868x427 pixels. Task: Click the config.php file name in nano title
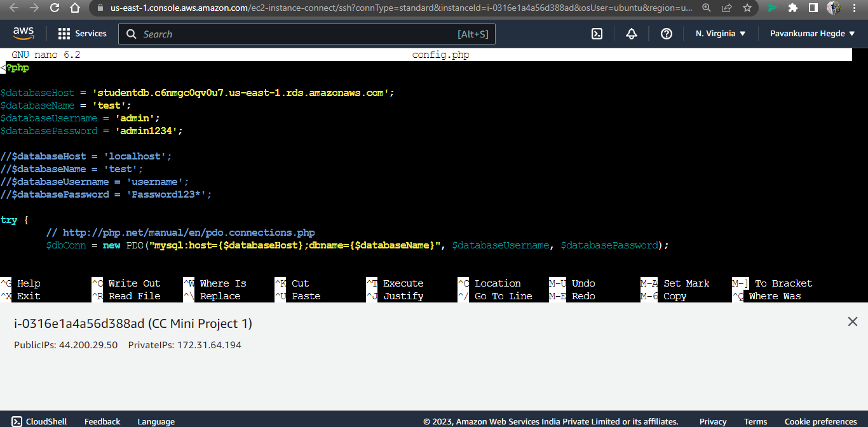coord(440,55)
